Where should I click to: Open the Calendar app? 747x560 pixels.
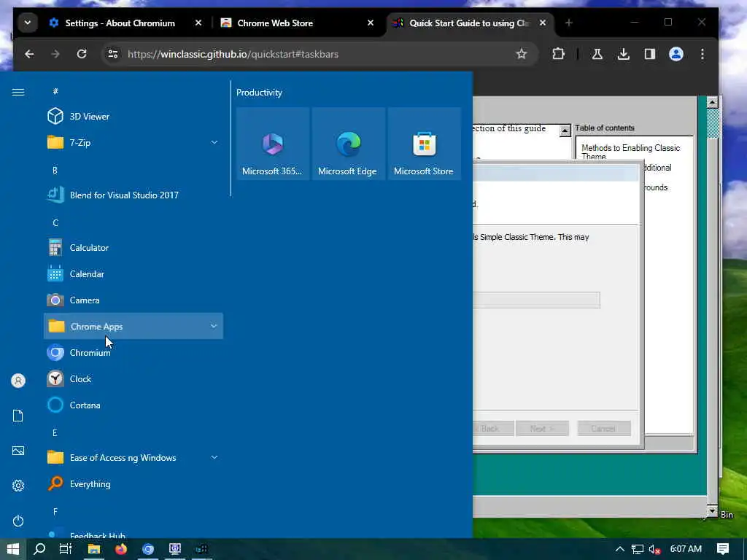point(133,274)
